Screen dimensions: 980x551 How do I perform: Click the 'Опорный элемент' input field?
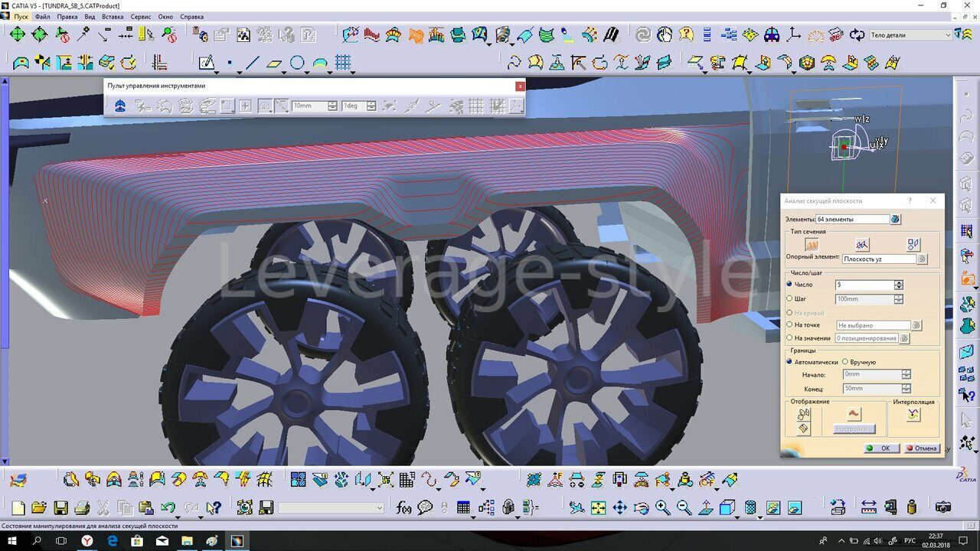[x=878, y=259]
